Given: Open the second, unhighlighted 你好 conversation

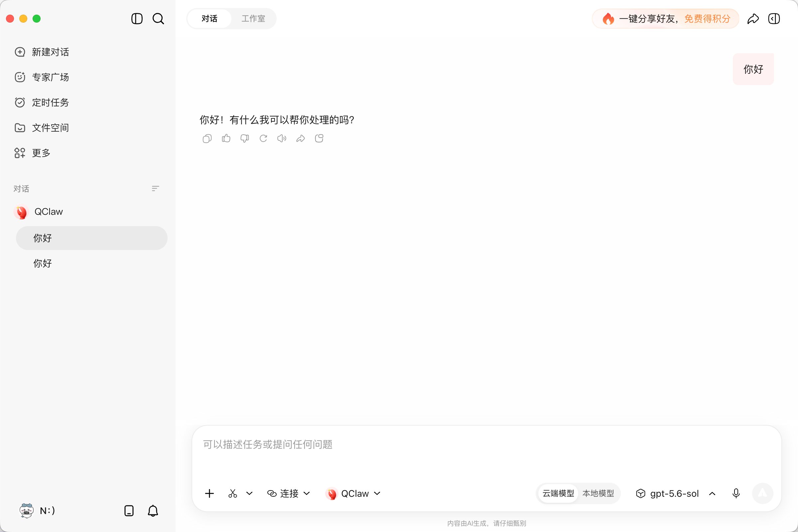Looking at the screenshot, I should click(x=92, y=263).
